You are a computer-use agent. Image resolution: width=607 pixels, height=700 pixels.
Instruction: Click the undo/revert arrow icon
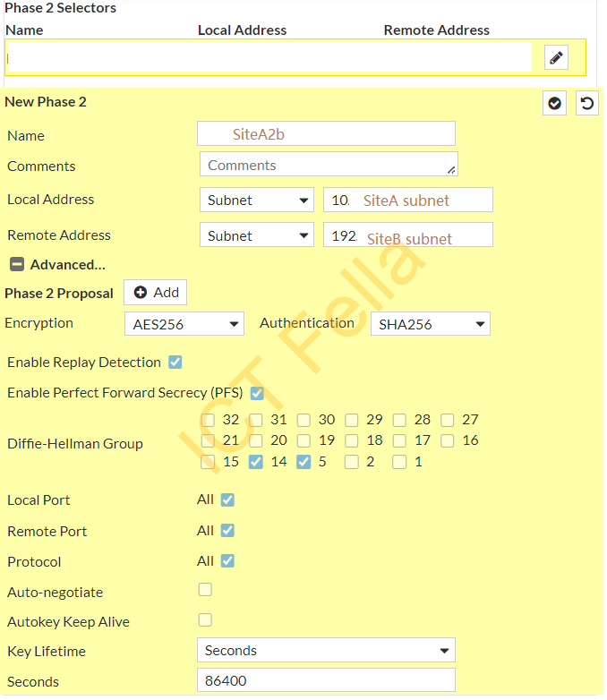(587, 104)
